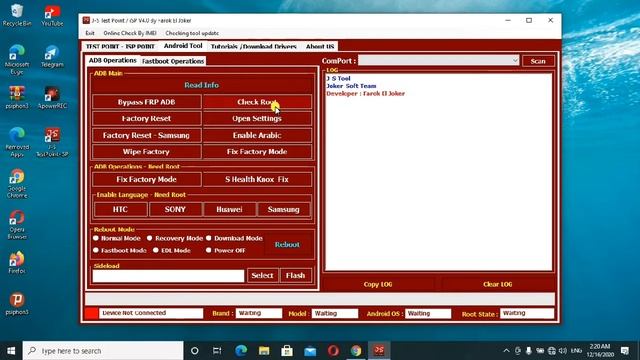Open the bottom psiphon3 desktop icon
The height and width of the screenshot is (360, 640).
point(17,304)
